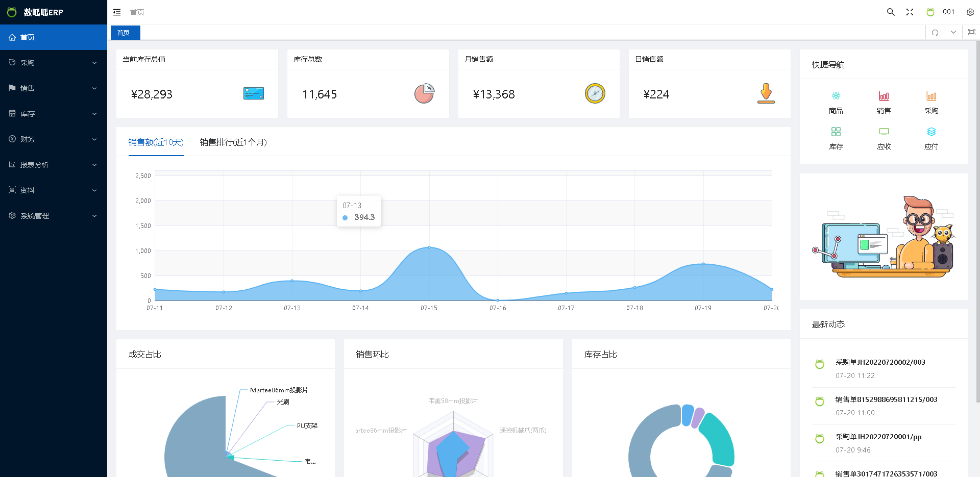
Task: Click the sidebar collapse hamburger icon
Action: 117,12
